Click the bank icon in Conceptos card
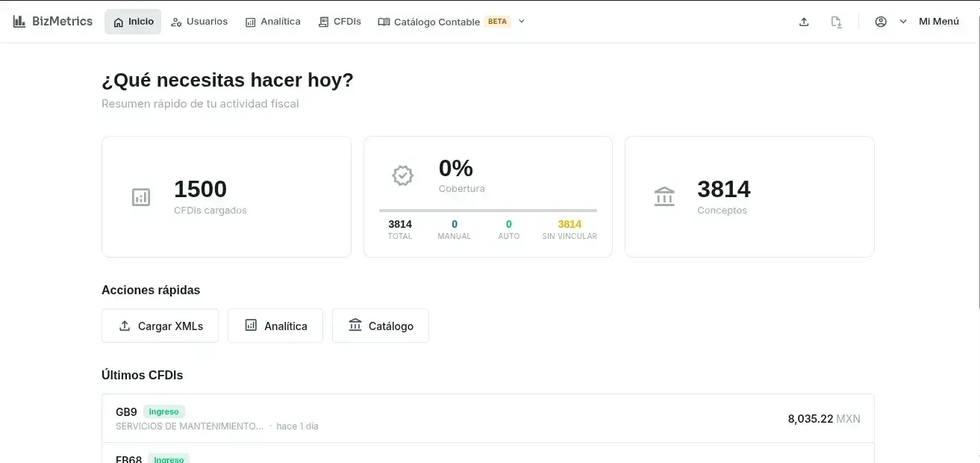 pyautogui.click(x=664, y=197)
